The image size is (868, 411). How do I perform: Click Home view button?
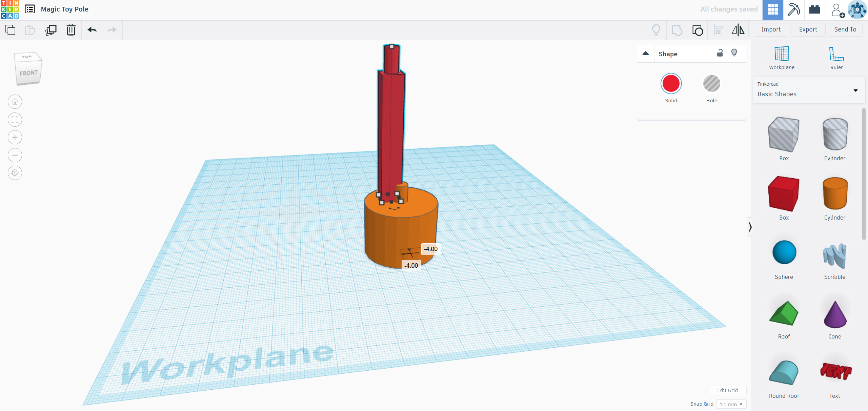15,102
